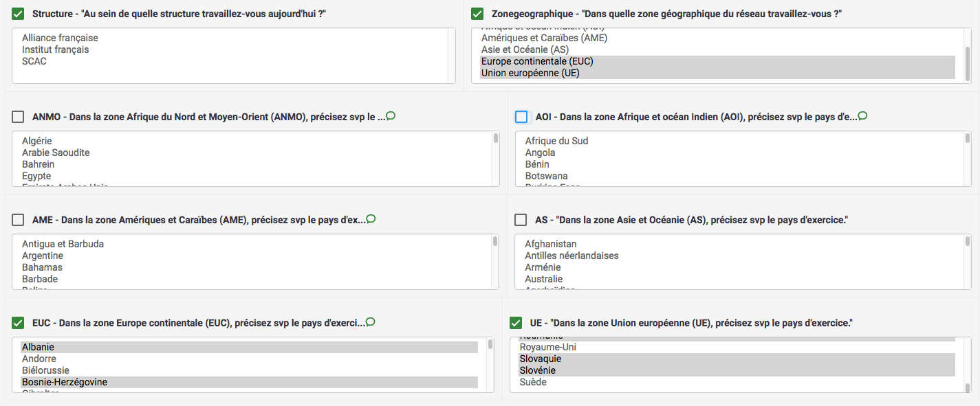Uncheck the Structure question checkbox
980x406 pixels.
[x=19, y=14]
